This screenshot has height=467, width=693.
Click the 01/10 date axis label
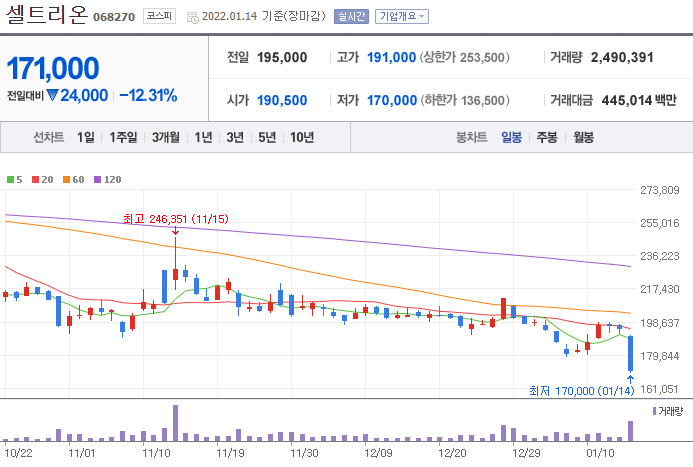[x=600, y=453]
